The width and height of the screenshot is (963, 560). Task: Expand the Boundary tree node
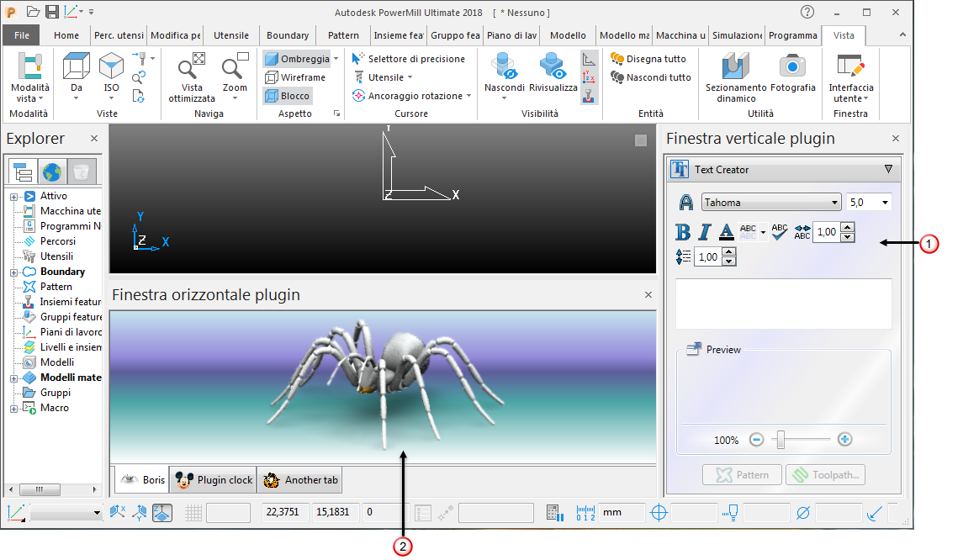13,272
